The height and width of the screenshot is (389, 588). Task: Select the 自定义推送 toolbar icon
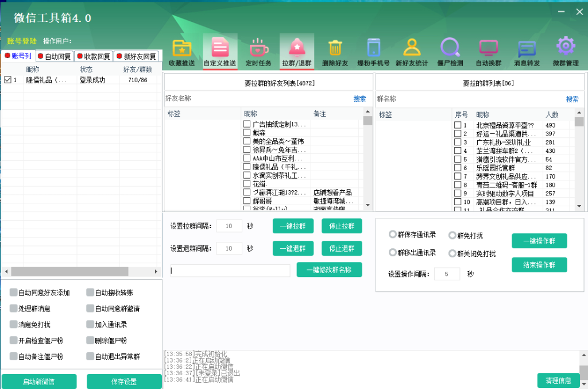(x=220, y=51)
